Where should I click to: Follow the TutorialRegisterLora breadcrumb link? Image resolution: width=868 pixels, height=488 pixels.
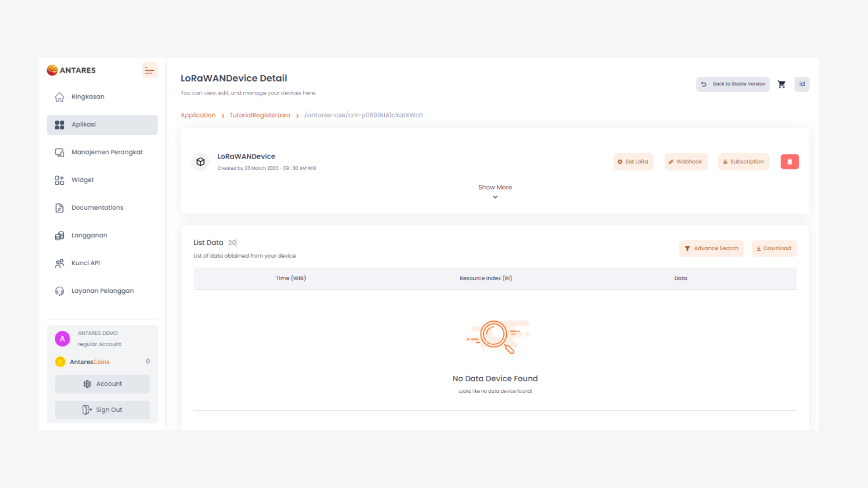[x=260, y=115]
